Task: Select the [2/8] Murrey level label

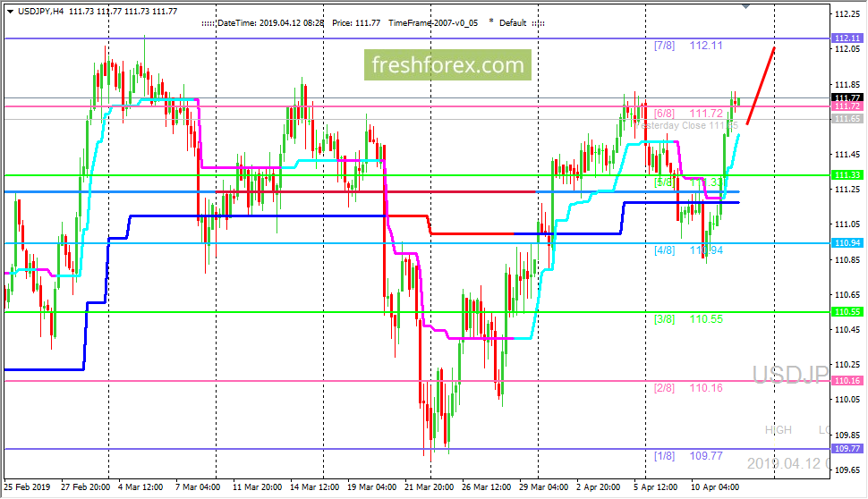Action: click(664, 388)
